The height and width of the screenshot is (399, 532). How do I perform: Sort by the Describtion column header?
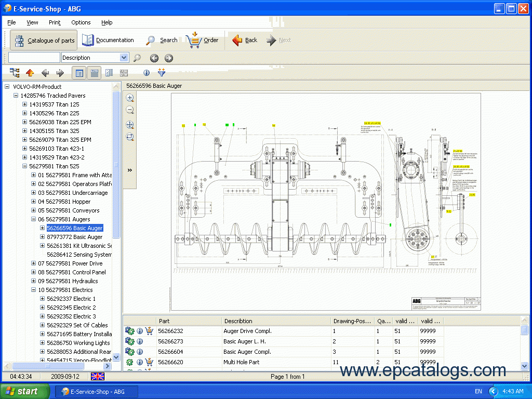[x=276, y=321]
